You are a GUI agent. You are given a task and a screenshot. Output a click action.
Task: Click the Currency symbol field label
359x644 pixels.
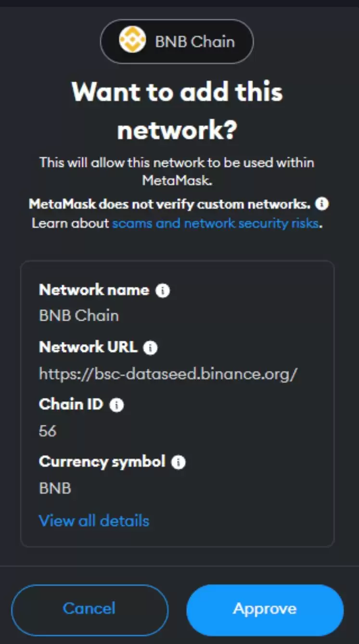point(103,462)
